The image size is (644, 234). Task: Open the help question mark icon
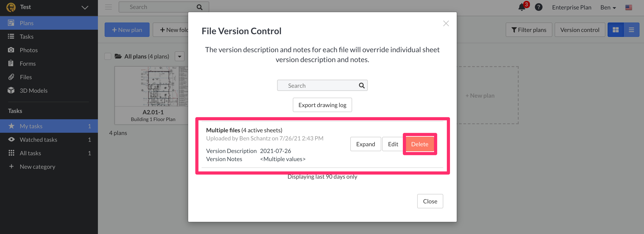(x=538, y=7)
